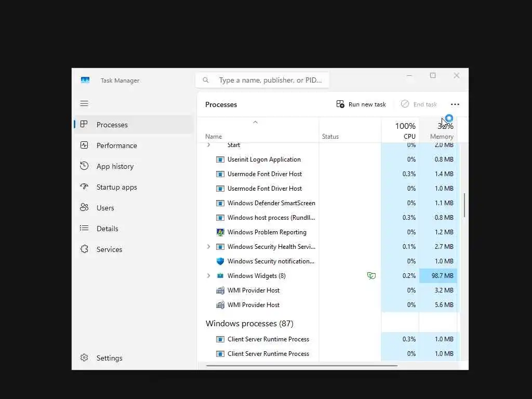Viewport: 532px width, 399px height.
Task: Click the vertical scrollbar thumb of process list
Action: [464, 205]
